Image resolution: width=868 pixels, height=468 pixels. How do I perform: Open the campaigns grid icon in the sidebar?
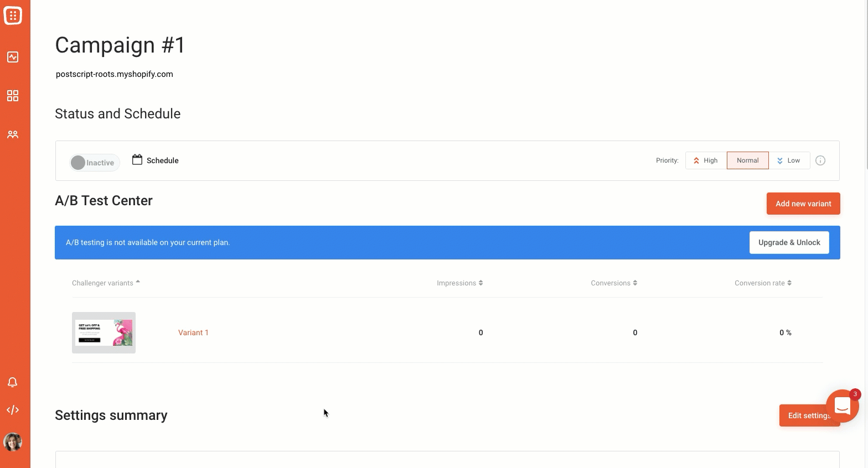coord(13,96)
